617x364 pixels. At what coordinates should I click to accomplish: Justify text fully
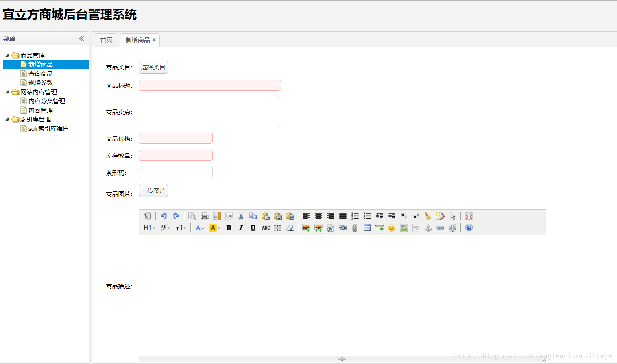[342, 216]
